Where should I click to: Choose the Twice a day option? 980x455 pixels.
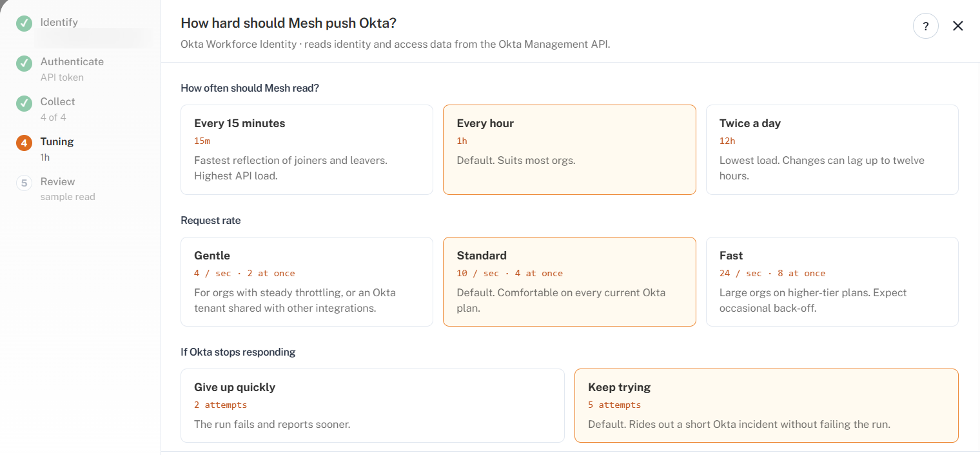[832, 150]
